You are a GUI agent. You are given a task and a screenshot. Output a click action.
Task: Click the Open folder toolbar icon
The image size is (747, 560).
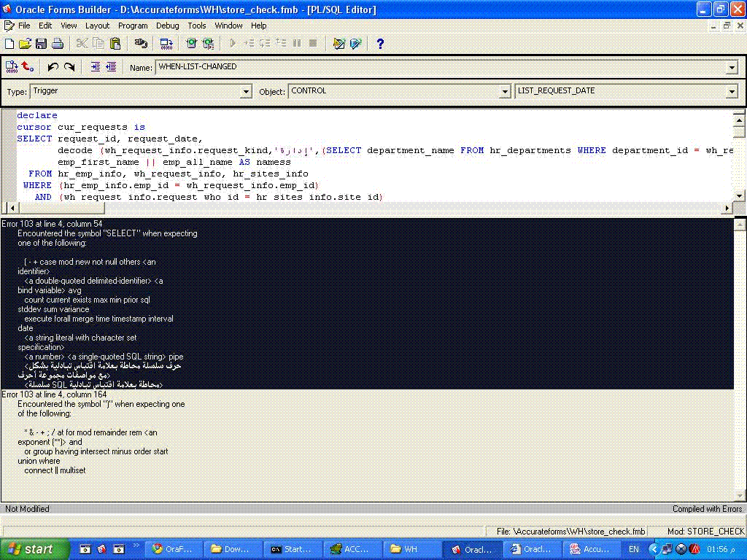point(26,44)
